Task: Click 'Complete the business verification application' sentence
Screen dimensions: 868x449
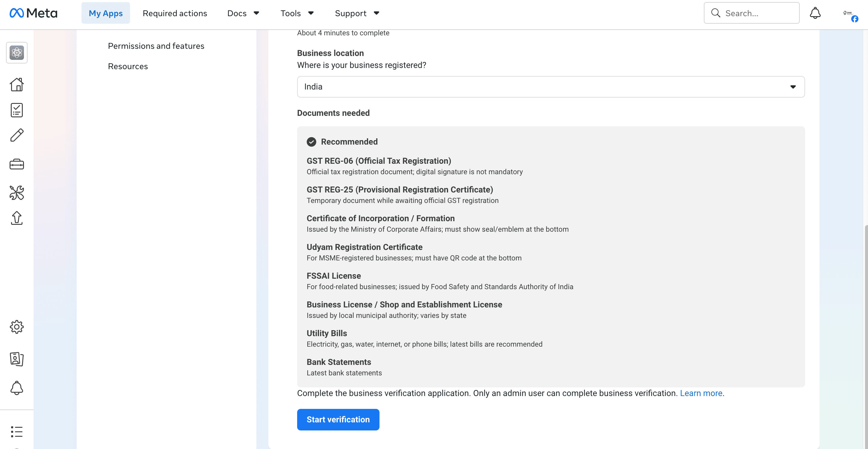Action: point(488,393)
